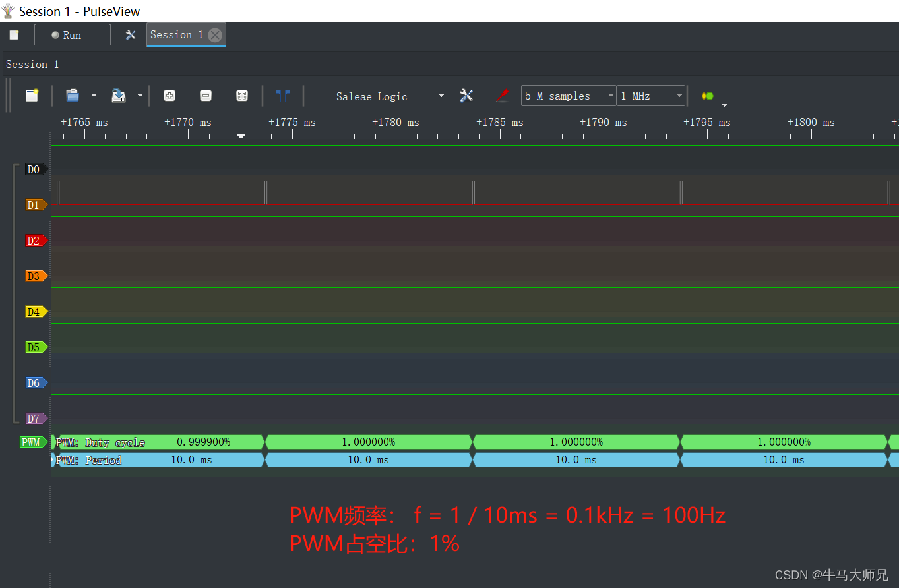Screen dimensions: 899x588
Task: Zoom out using the minus icon
Action: (206, 96)
